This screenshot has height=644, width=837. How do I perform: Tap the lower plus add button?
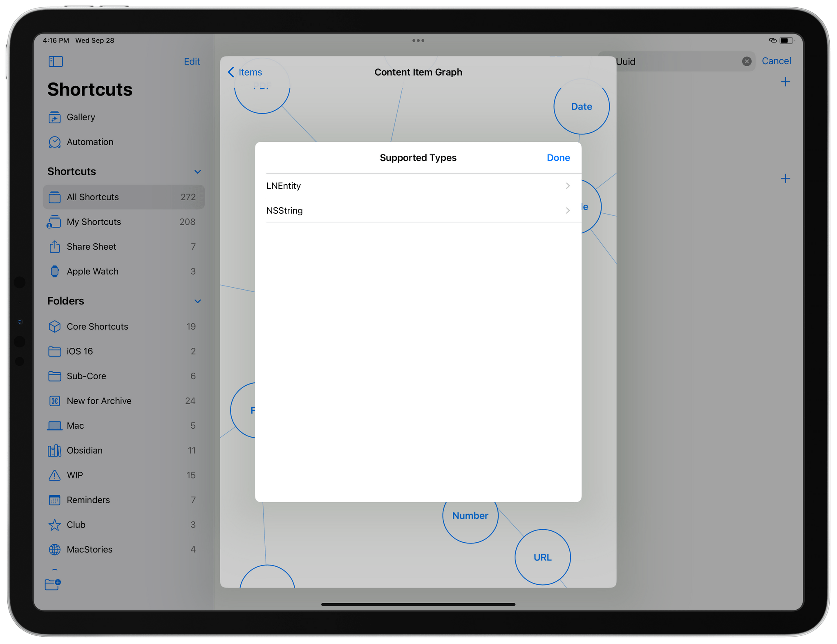[x=785, y=178]
